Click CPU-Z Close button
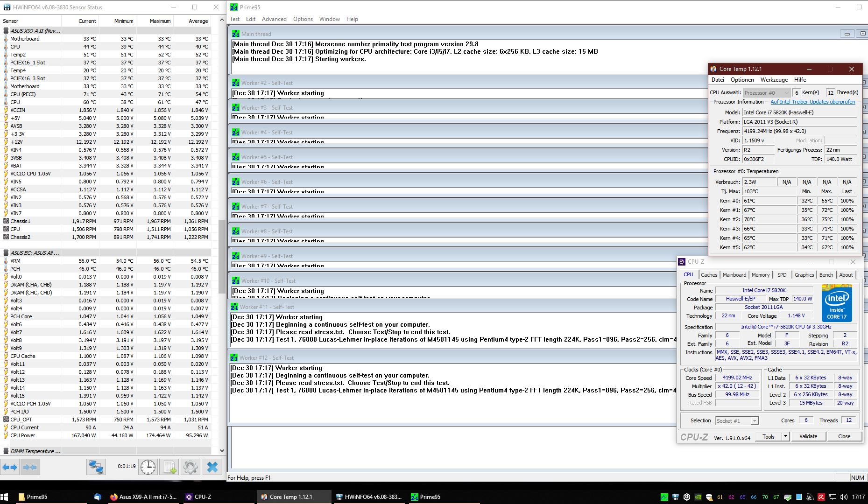868x504 pixels. click(x=844, y=436)
